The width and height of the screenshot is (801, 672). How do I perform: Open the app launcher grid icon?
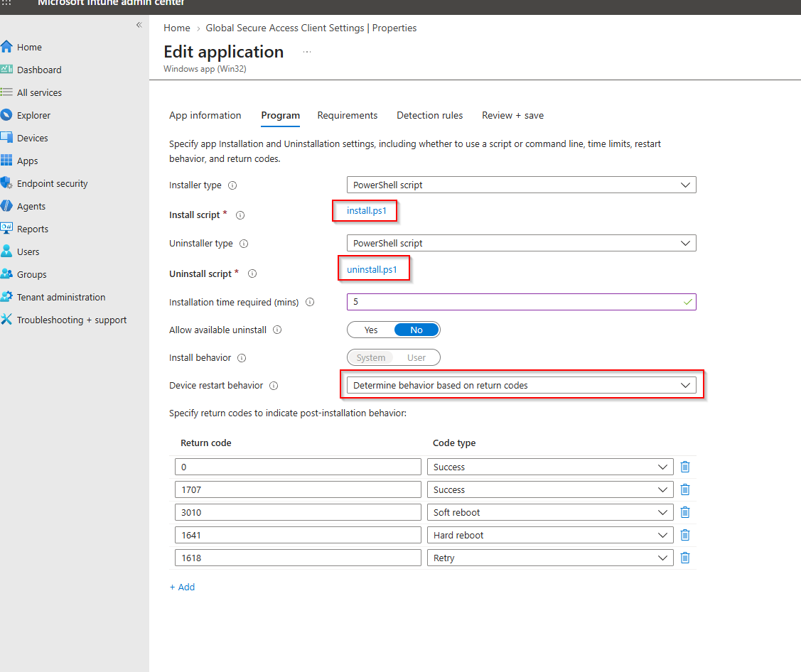tap(6, 3)
